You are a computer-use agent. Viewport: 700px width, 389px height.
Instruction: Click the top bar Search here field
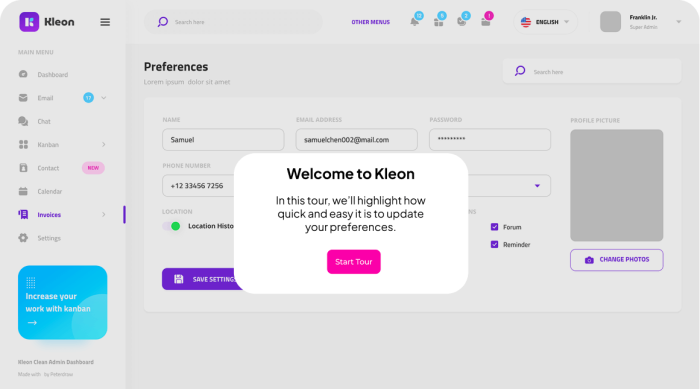tap(233, 22)
